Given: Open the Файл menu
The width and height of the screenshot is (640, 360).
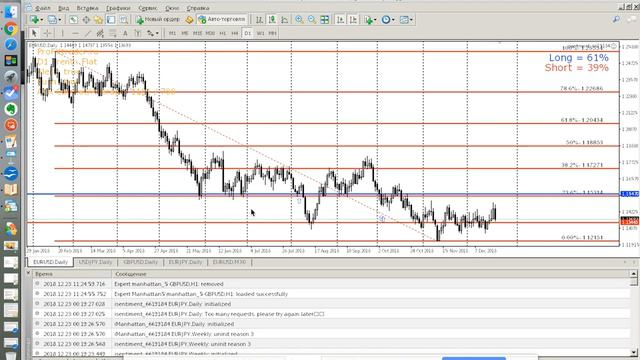Looking at the screenshot, I should point(43,8).
